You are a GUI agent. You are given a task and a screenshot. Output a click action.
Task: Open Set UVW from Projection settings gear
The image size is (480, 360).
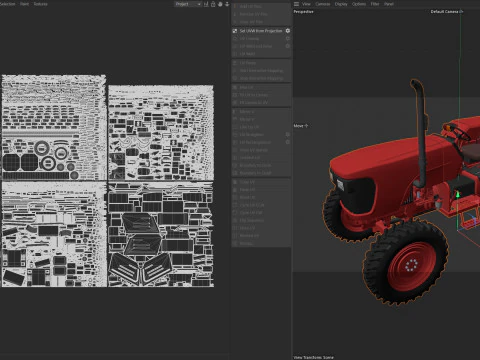tap(288, 31)
